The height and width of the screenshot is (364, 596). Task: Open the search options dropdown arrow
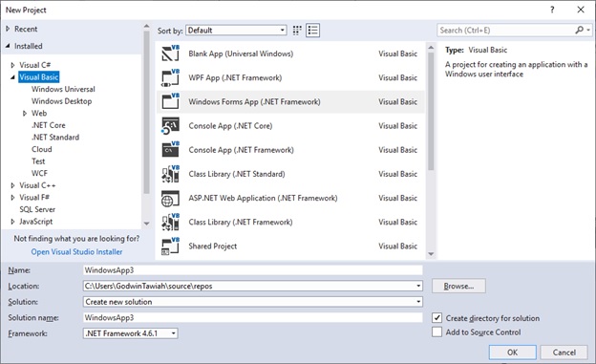(x=588, y=30)
